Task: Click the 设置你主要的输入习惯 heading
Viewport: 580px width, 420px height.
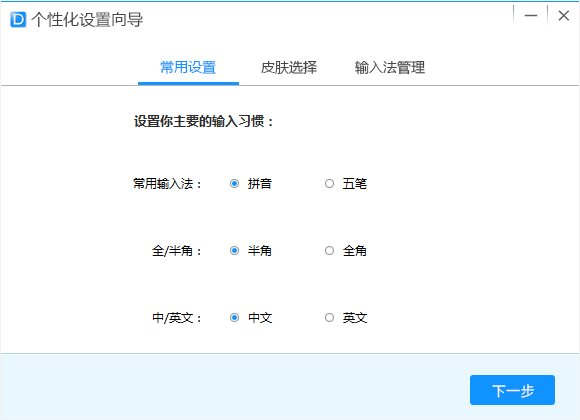Action: (204, 121)
